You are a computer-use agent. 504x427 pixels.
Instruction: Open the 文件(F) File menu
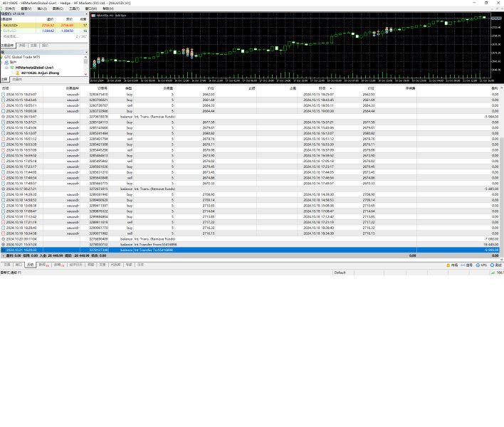click(10, 8)
